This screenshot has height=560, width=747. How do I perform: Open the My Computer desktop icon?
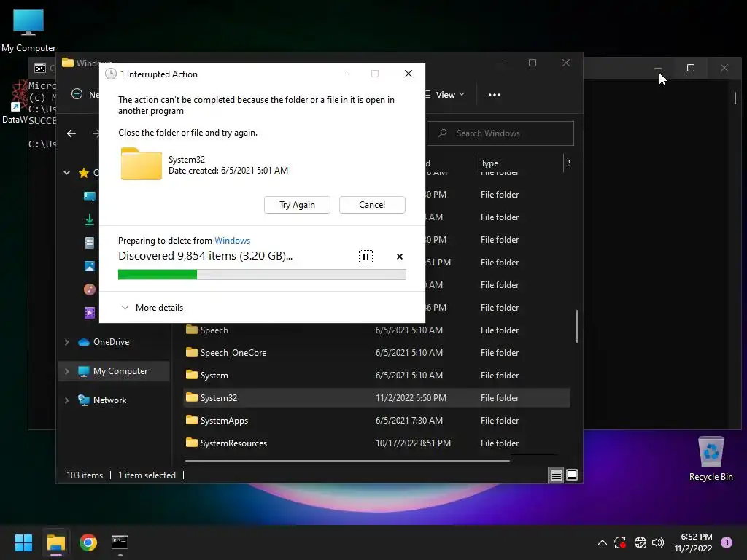click(x=28, y=29)
